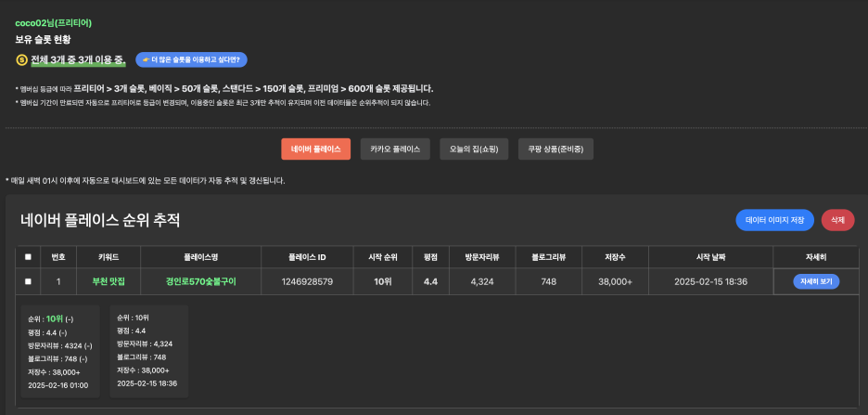
Task: Click the 4,324 visitor review table cell
Action: coord(482,281)
